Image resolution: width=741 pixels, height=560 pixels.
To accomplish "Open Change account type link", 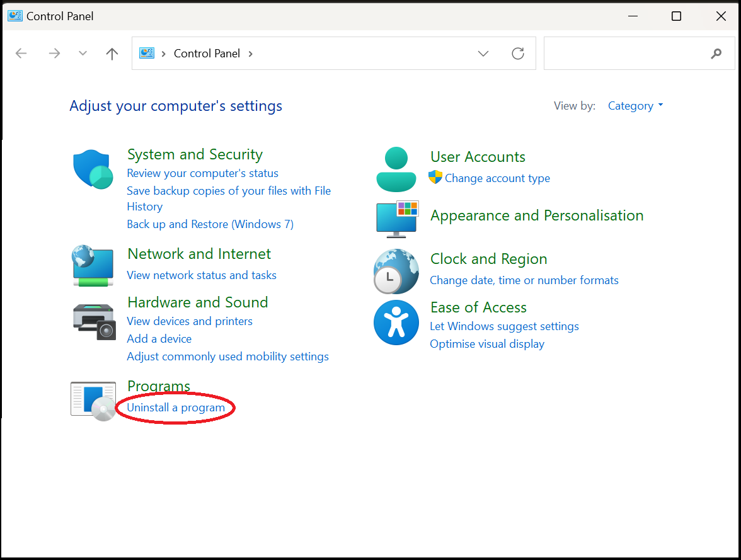I will coord(497,178).
